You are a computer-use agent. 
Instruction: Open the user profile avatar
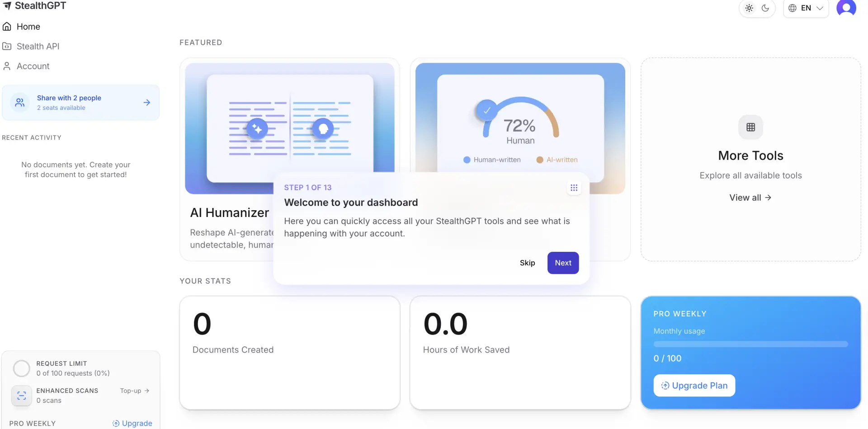[x=846, y=8]
